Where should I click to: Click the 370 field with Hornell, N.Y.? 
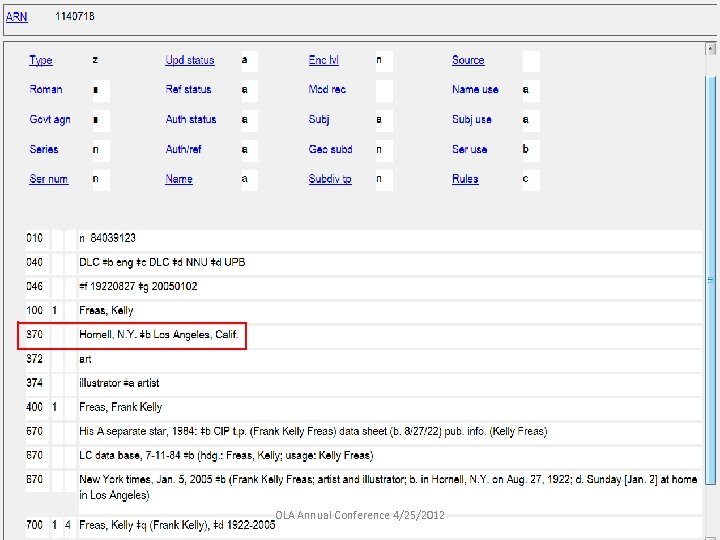click(160, 335)
